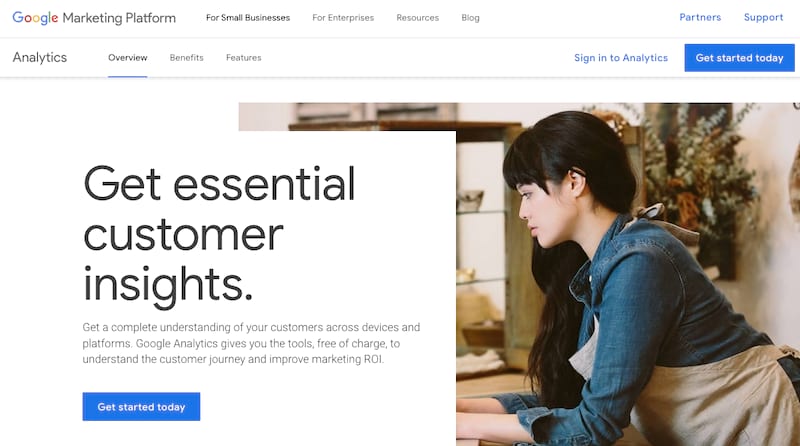Open the Support link
This screenshot has width=800, height=446.
(x=763, y=17)
